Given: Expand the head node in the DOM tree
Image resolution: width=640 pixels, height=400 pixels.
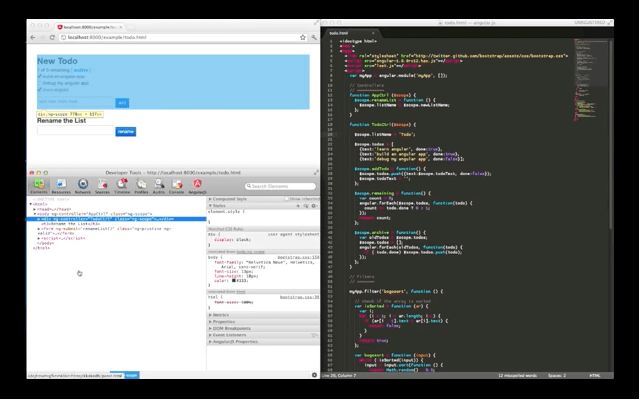Looking at the screenshot, I should pos(35,209).
